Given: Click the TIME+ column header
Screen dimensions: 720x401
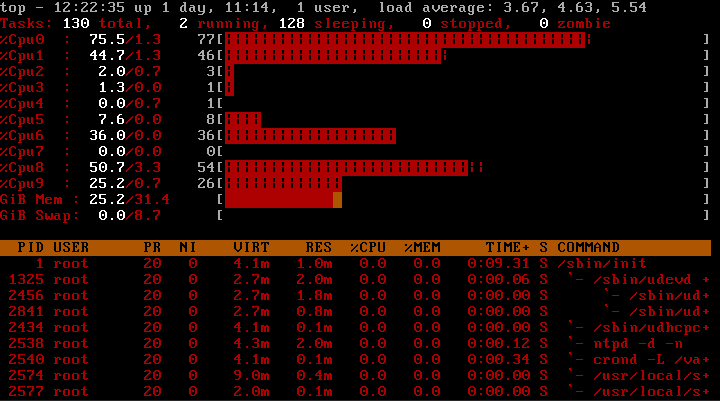Looking at the screenshot, I should (x=507, y=248).
